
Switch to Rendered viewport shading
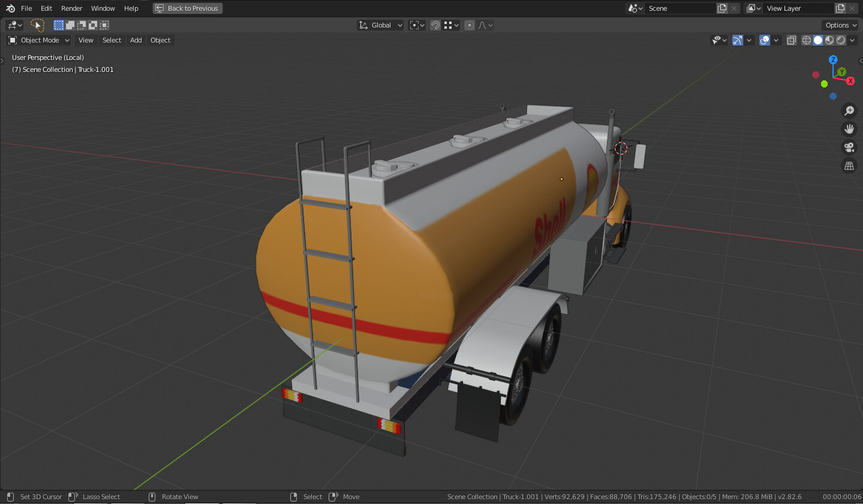(x=841, y=40)
